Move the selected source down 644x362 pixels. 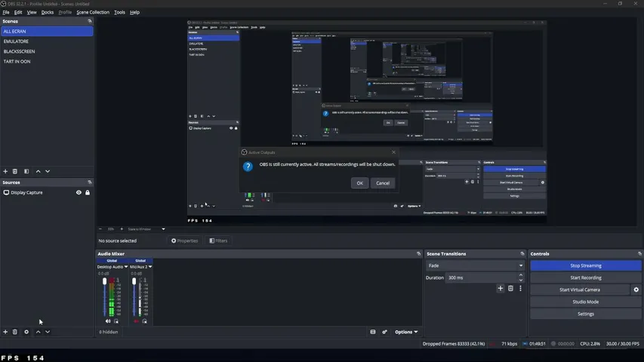pos(48,332)
